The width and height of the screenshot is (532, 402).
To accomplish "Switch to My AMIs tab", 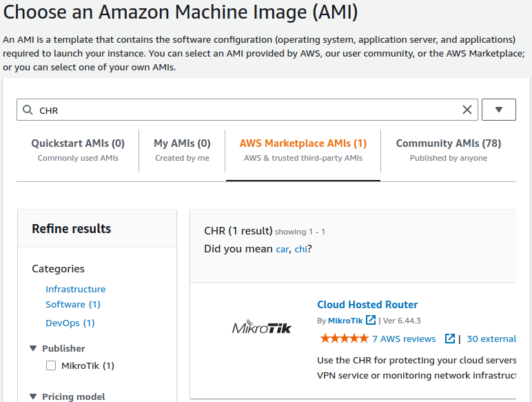I will point(182,150).
